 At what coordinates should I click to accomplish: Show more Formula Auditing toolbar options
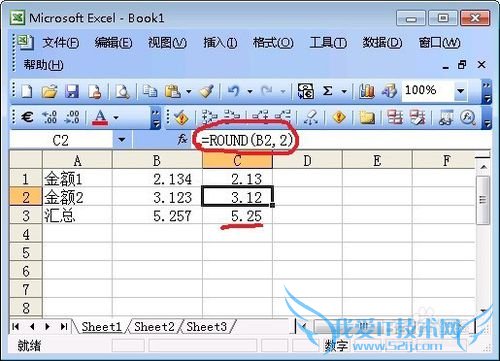(487, 117)
